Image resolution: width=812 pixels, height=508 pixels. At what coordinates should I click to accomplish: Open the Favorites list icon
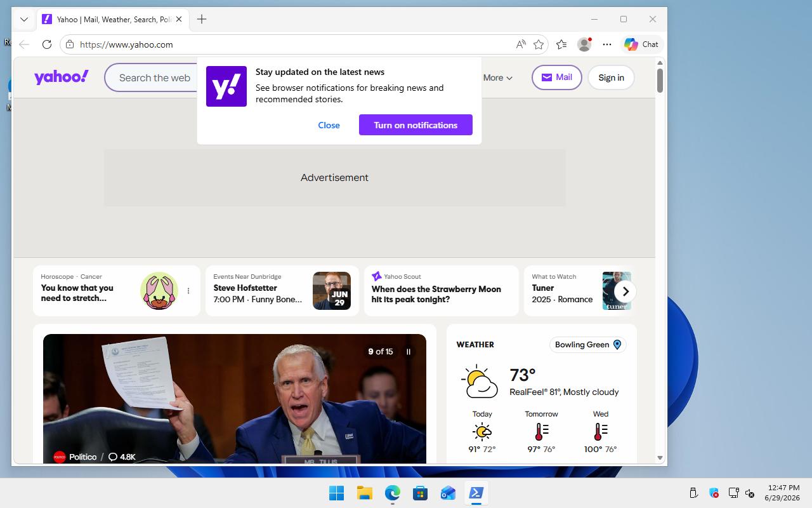click(x=561, y=44)
